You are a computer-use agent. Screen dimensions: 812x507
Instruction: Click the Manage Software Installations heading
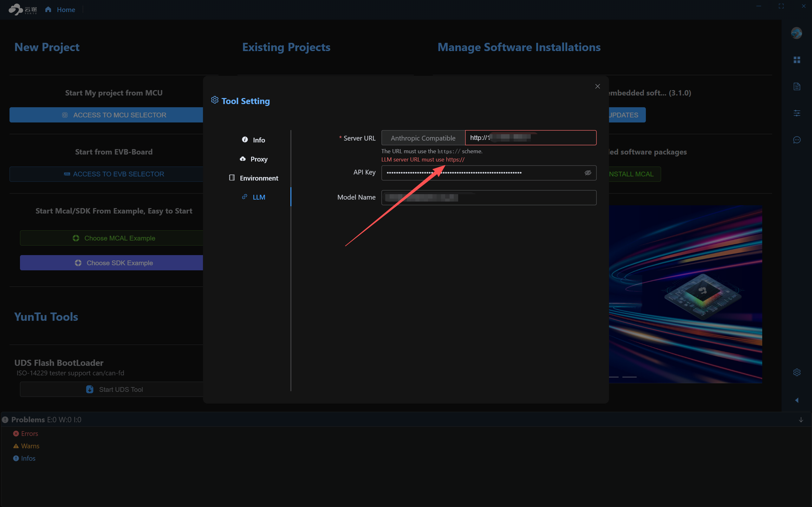click(519, 47)
